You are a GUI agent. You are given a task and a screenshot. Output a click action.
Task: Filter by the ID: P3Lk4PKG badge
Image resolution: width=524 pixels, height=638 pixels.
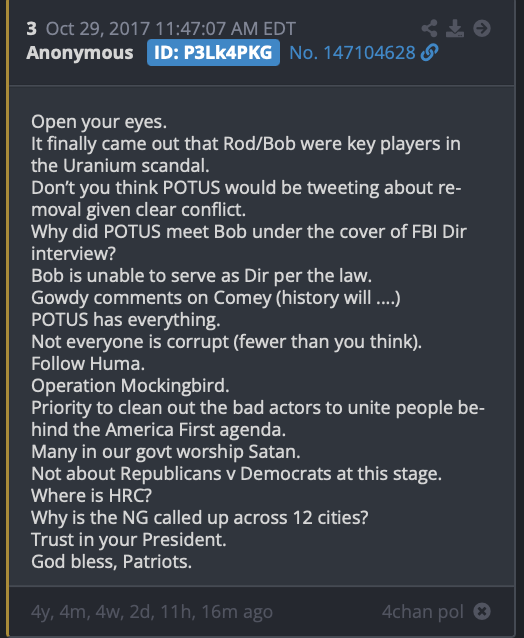tap(213, 53)
